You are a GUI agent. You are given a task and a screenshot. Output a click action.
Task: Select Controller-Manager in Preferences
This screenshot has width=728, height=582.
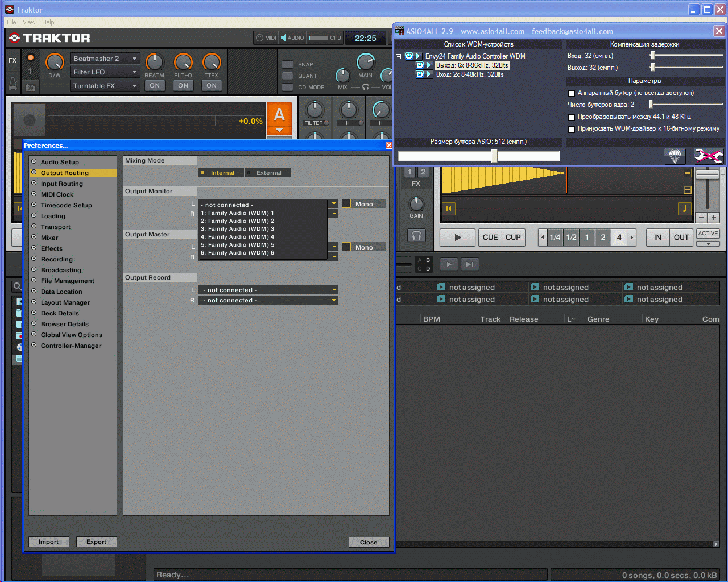[71, 346]
